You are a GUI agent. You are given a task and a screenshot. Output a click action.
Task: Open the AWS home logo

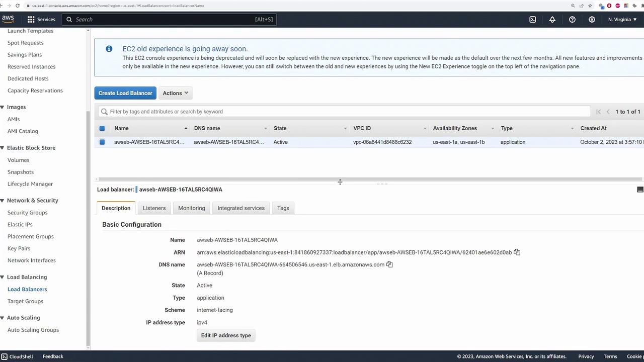pos(8,19)
